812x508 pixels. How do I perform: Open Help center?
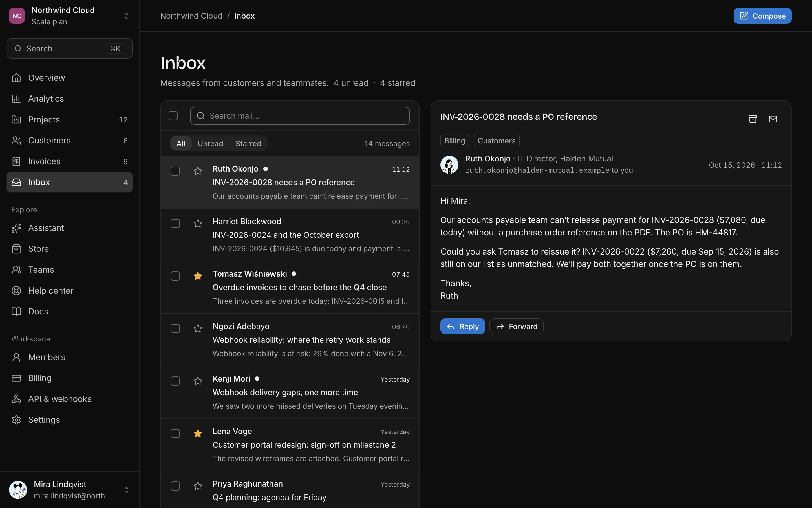tap(70, 291)
